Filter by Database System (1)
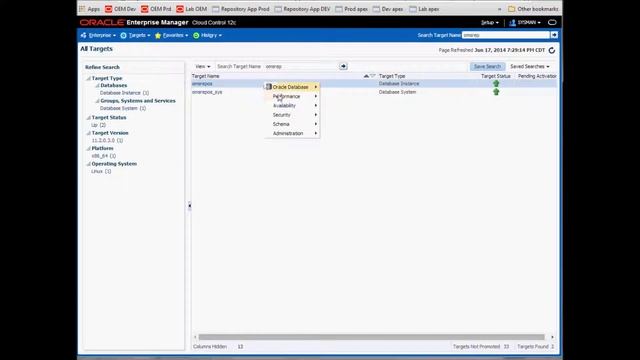 (x=122, y=109)
